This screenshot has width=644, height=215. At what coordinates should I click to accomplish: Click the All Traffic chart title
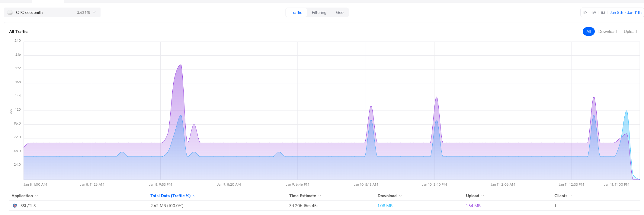[x=18, y=31]
